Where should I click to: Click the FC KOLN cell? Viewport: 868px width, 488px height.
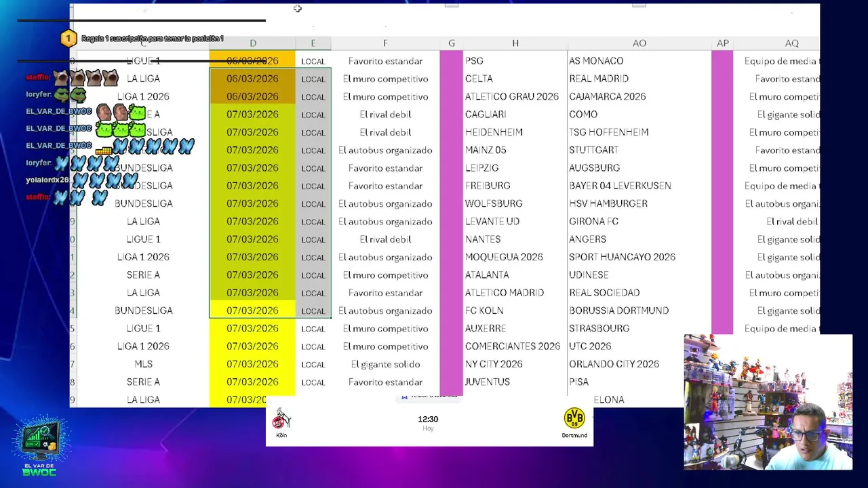pos(515,310)
